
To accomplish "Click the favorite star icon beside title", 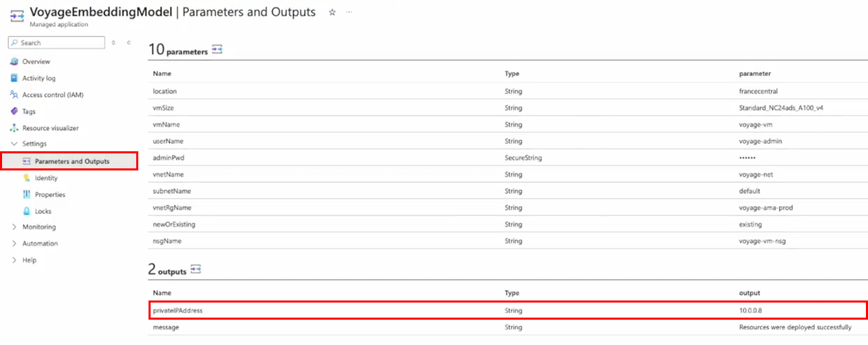I will pos(332,12).
